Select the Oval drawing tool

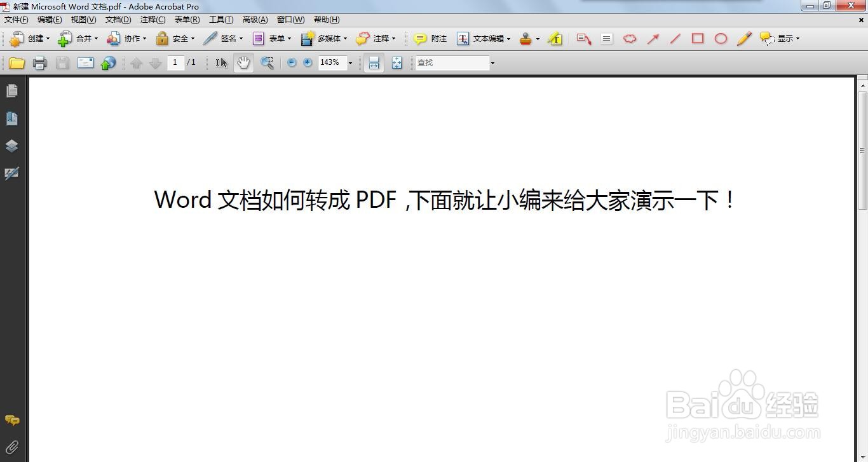click(721, 39)
